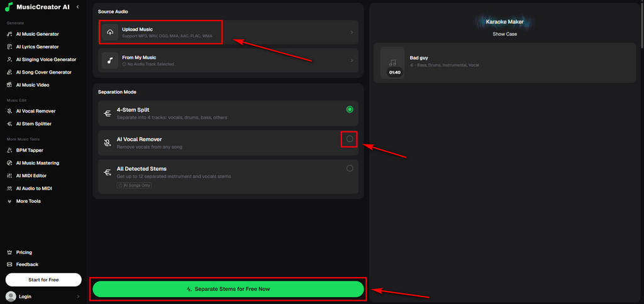Open AI Vocal Remover in sidebar
The width and height of the screenshot is (644, 304).
click(36, 111)
